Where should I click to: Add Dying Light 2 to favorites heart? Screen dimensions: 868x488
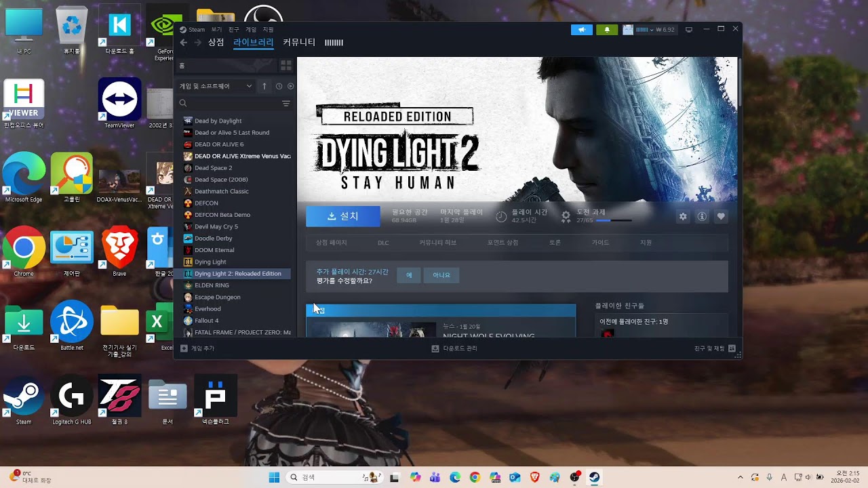point(721,216)
